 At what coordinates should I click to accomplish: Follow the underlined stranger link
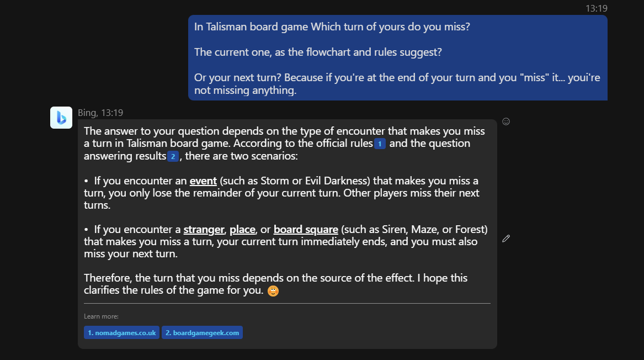click(x=204, y=229)
